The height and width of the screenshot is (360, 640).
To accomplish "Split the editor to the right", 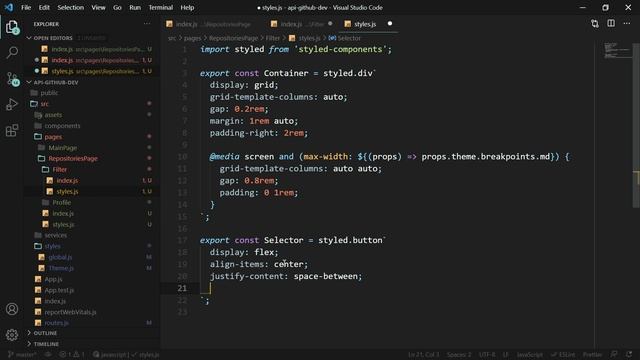I will (x=611, y=24).
